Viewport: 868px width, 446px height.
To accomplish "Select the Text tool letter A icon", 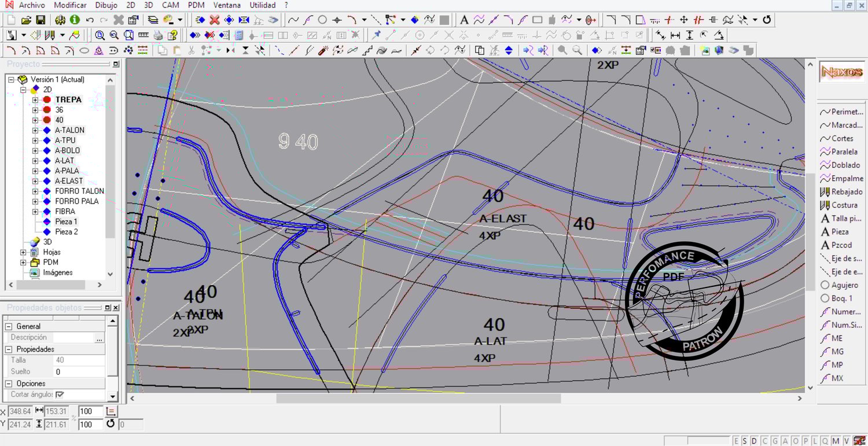I will pos(464,20).
